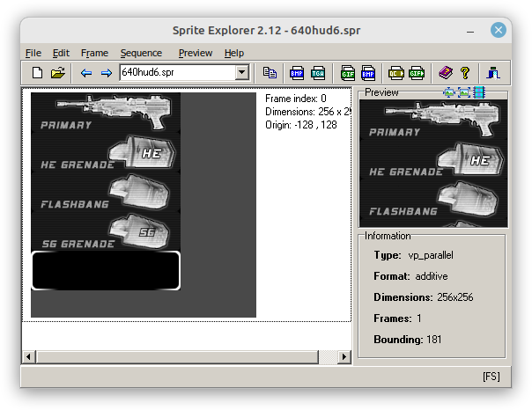
Task: Click the fit-to-window preview icon
Action: pyautogui.click(x=464, y=92)
